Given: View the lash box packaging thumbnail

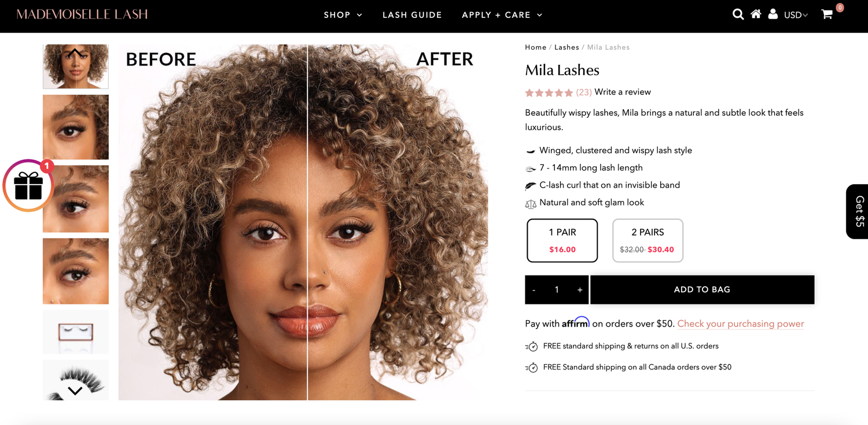Looking at the screenshot, I should click(x=76, y=332).
